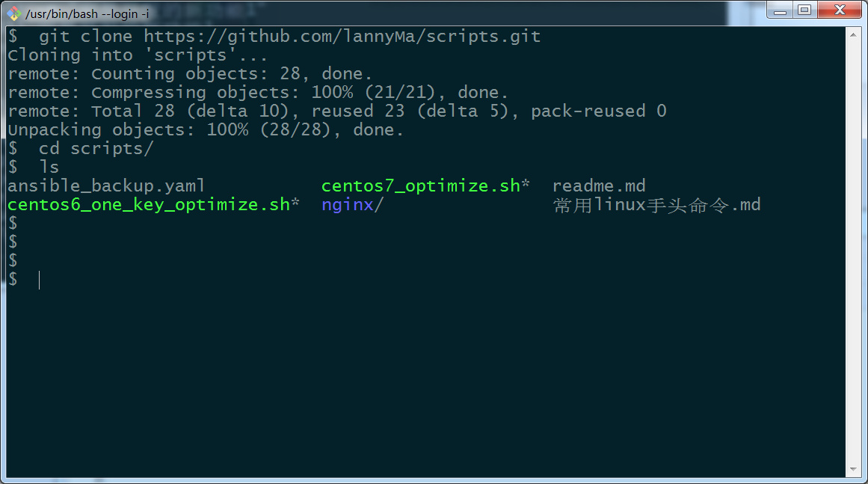868x484 pixels.
Task: Click the 'ls' command line
Action: pos(33,168)
